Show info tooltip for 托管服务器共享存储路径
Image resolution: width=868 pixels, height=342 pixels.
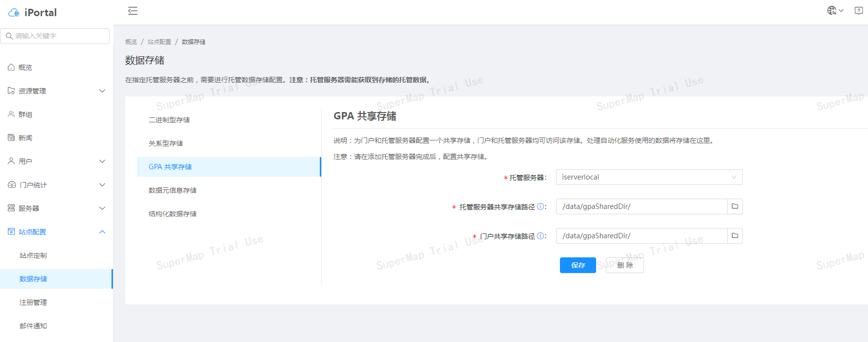click(x=540, y=207)
